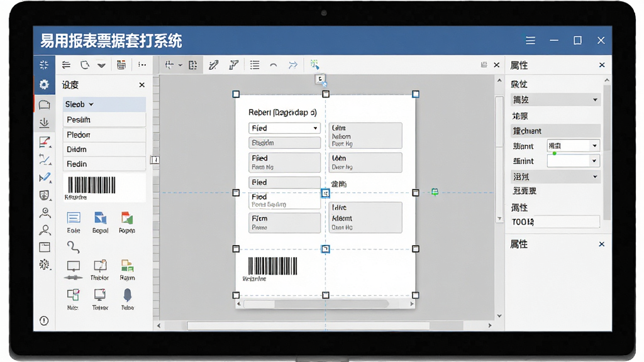Select the shield icon in the left sidebar
The width and height of the screenshot is (644, 362).
coord(45,195)
